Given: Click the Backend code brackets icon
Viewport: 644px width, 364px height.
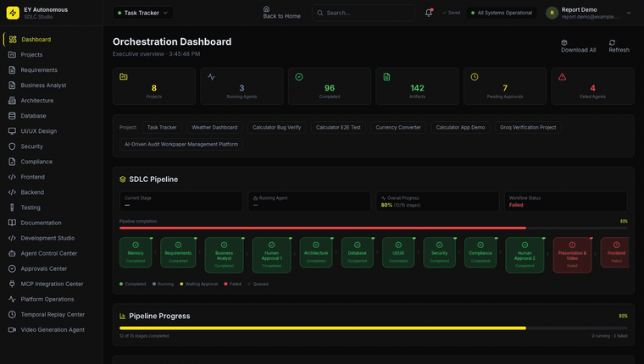Looking at the screenshot, I should pos(13,192).
